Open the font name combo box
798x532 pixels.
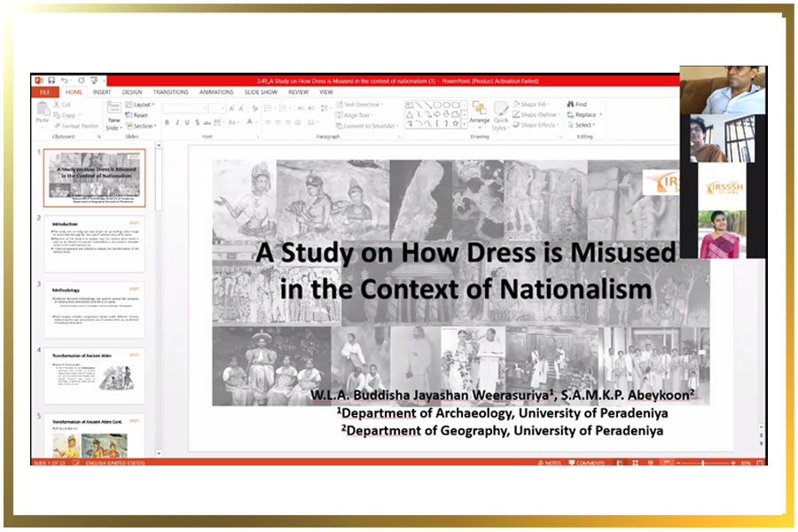[185, 108]
